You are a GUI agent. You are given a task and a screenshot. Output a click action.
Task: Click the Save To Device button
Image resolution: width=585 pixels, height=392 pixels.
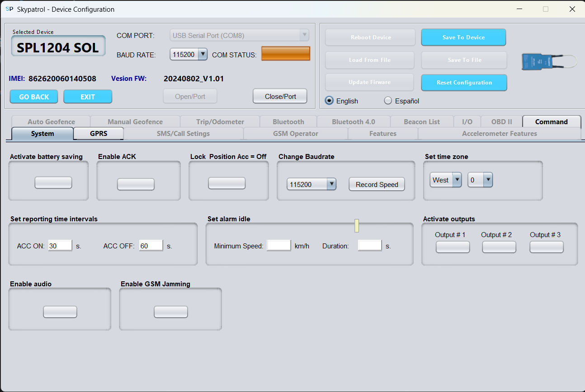463,37
